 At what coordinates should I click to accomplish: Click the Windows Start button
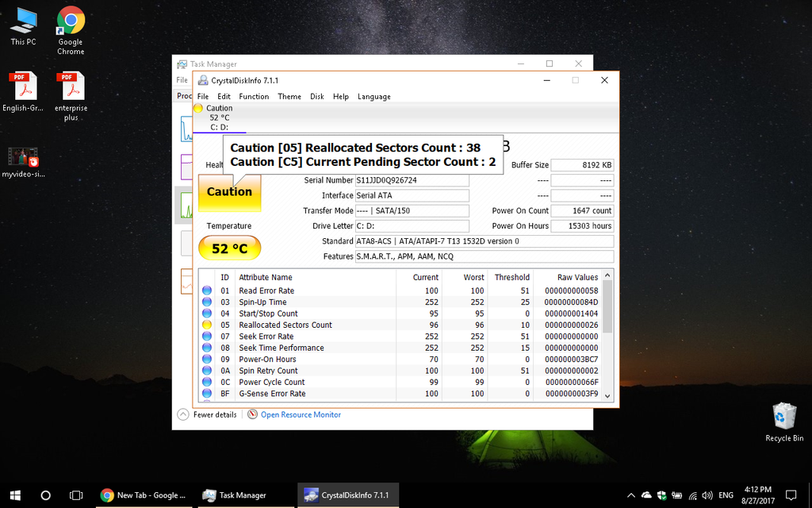coord(14,495)
